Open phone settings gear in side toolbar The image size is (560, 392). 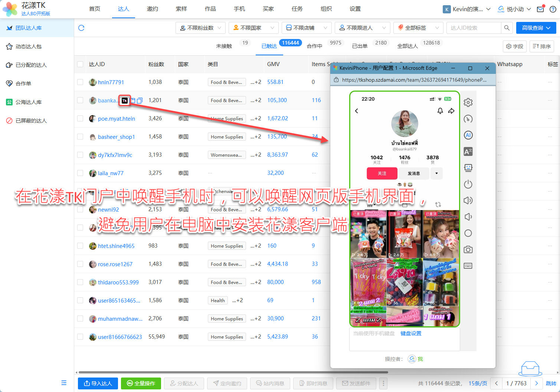click(468, 102)
